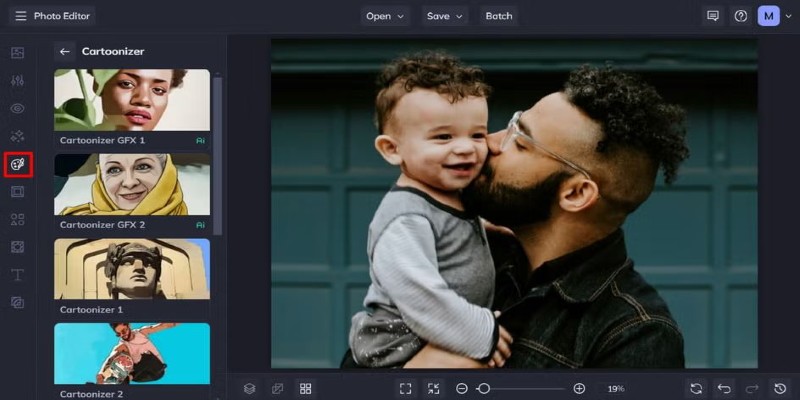Click the zoom slider handle
The image size is (800, 400).
(484, 388)
